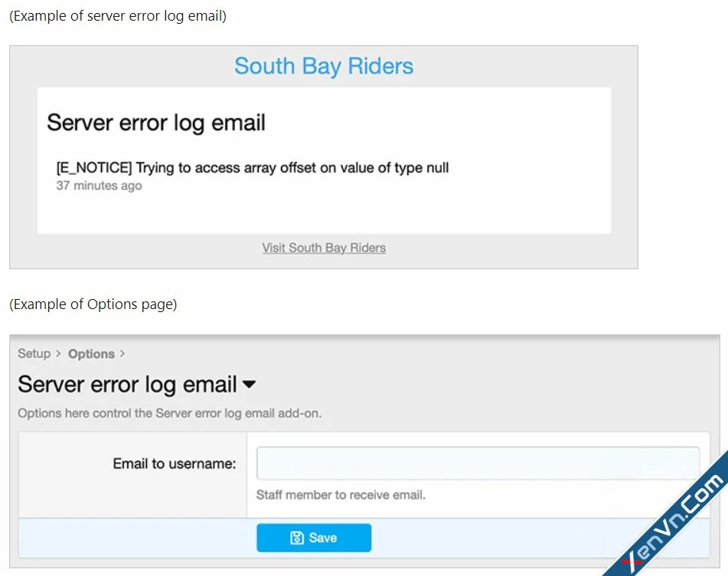Screen dimensions: 728x576
Task: Click the Staff member to receive email hint
Action: [341, 494]
